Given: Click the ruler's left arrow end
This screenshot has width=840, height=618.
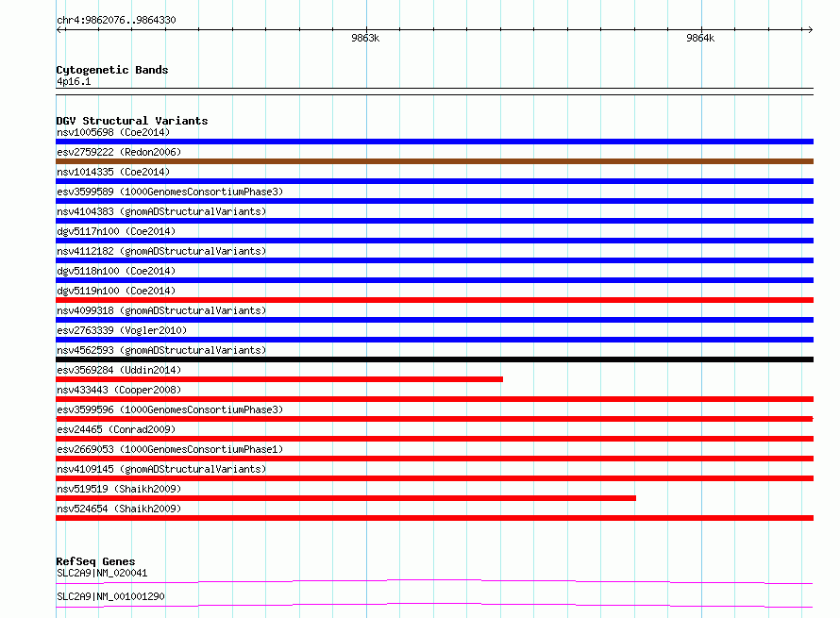Looking at the screenshot, I should 59,30.
